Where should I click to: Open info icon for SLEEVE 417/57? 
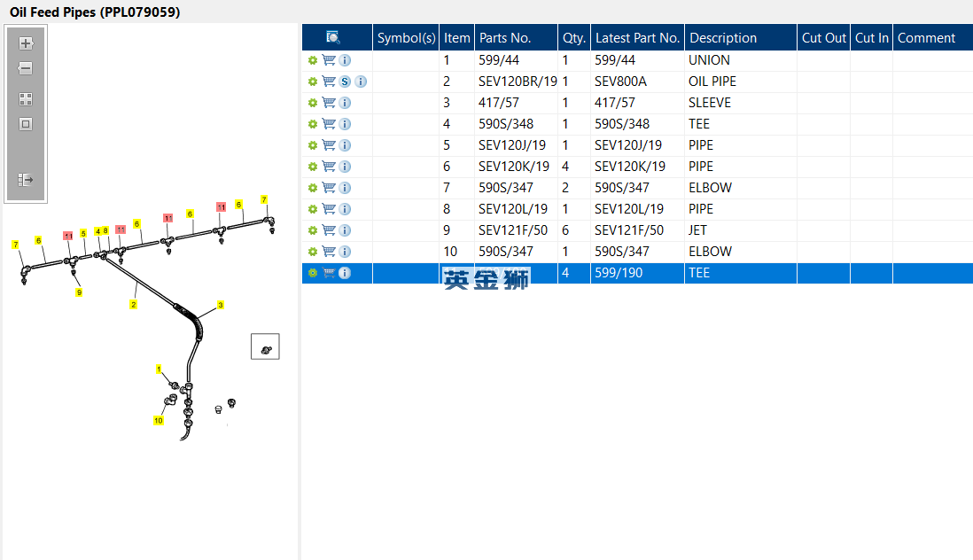coord(345,103)
